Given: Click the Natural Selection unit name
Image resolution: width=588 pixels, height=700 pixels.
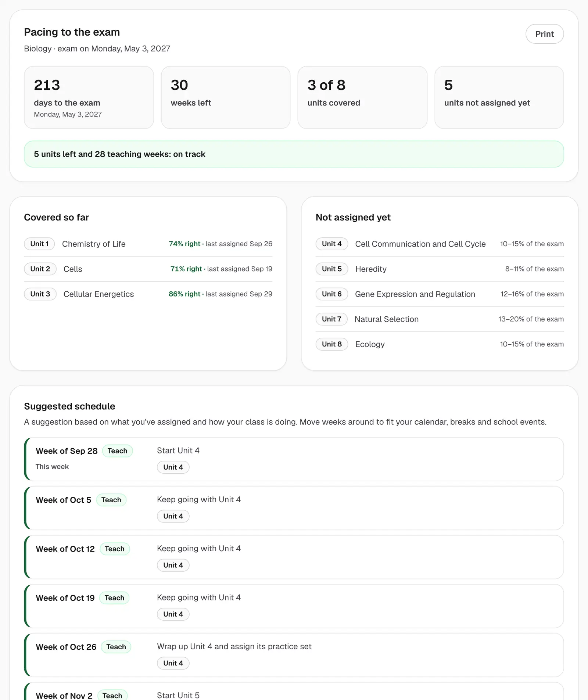Looking at the screenshot, I should click(387, 319).
